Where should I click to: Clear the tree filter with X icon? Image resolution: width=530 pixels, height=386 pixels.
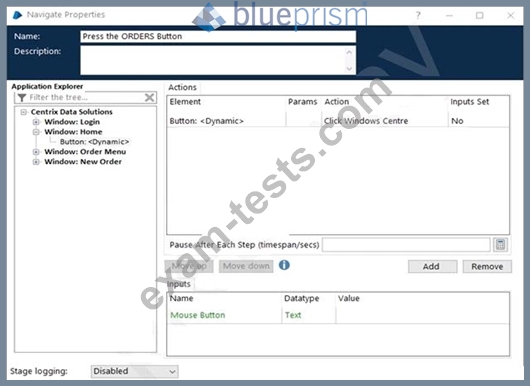click(x=149, y=98)
